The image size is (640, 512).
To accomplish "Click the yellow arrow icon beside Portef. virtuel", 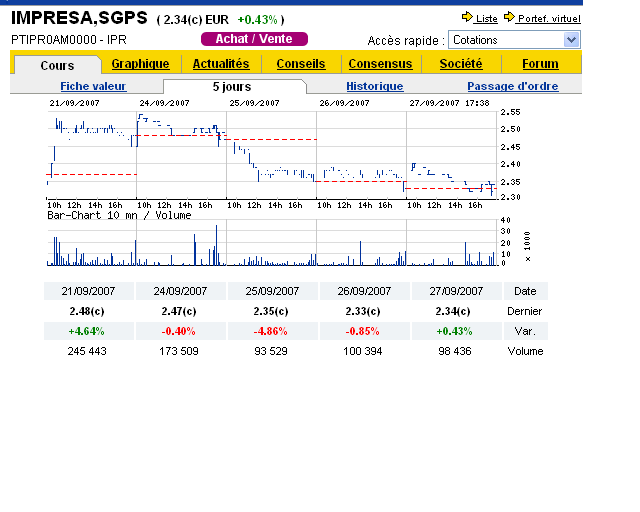I will [509, 17].
